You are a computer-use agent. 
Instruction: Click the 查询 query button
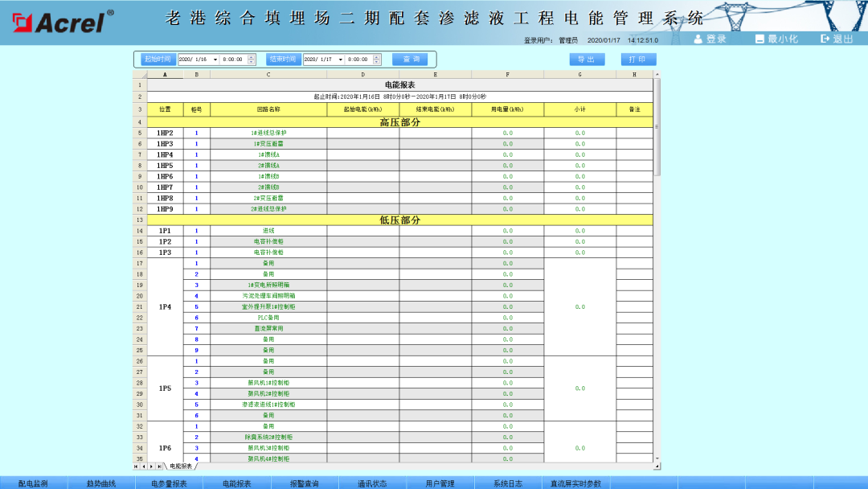[x=411, y=58]
